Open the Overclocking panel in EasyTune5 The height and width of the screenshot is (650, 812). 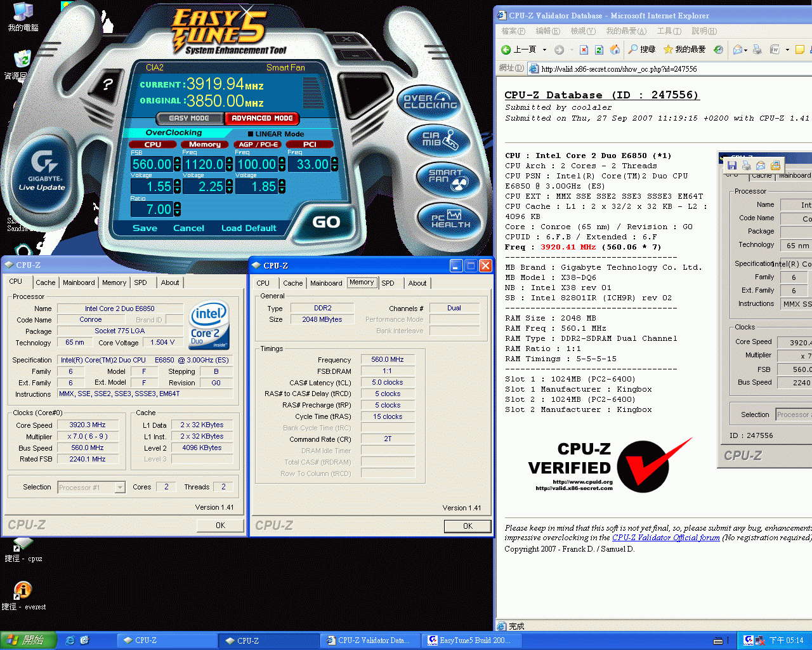(x=431, y=102)
